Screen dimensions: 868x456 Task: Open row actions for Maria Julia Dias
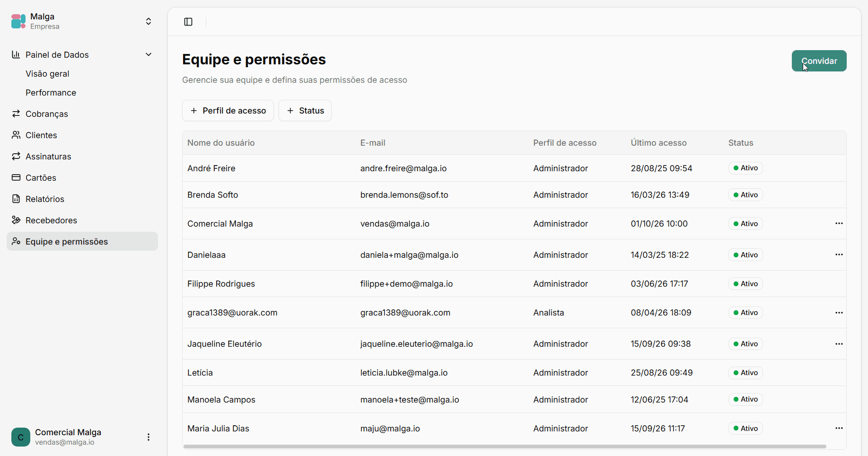tap(839, 428)
